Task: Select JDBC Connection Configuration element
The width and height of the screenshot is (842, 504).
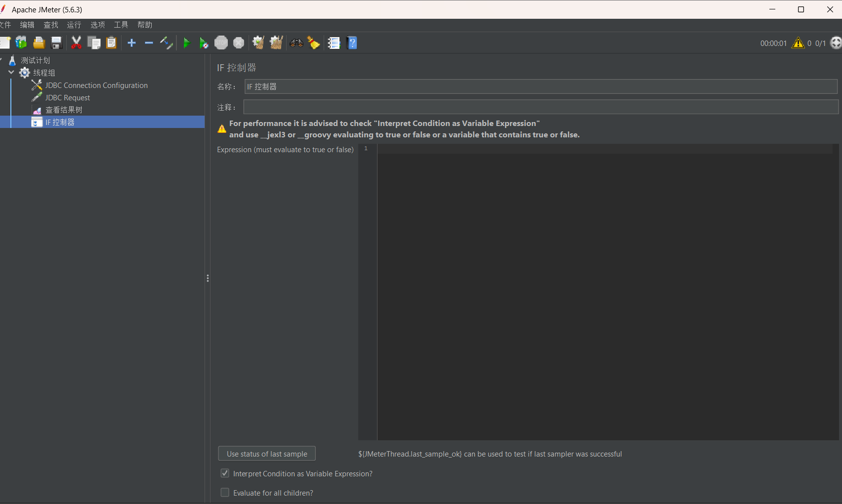Action: (96, 85)
